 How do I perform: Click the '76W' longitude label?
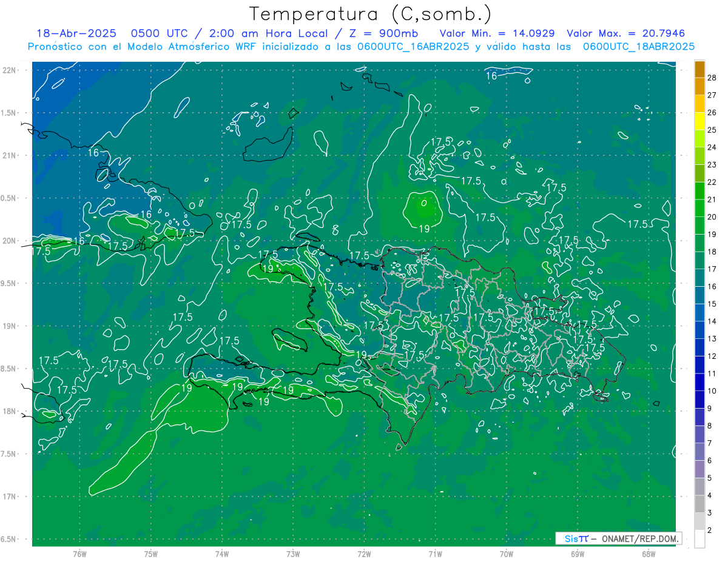tap(79, 554)
